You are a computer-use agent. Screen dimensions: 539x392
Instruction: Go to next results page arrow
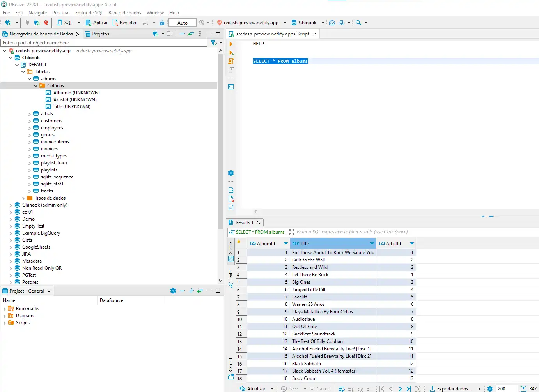click(400, 389)
